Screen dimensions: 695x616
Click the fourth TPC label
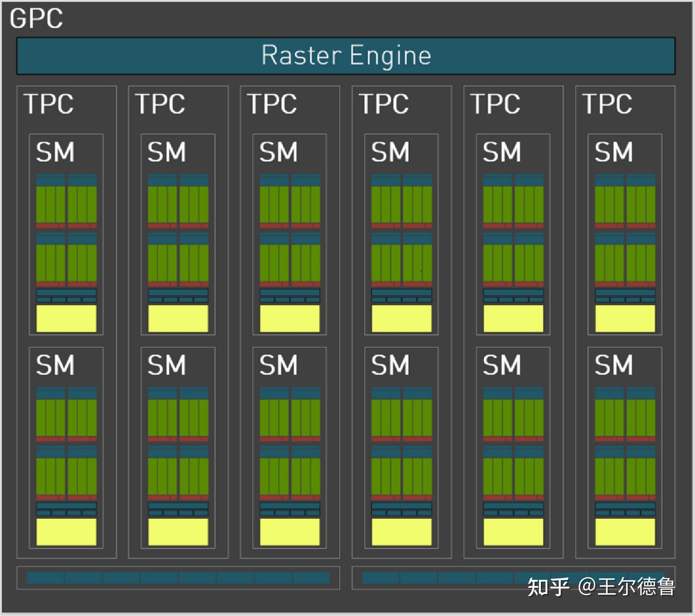[x=384, y=104]
